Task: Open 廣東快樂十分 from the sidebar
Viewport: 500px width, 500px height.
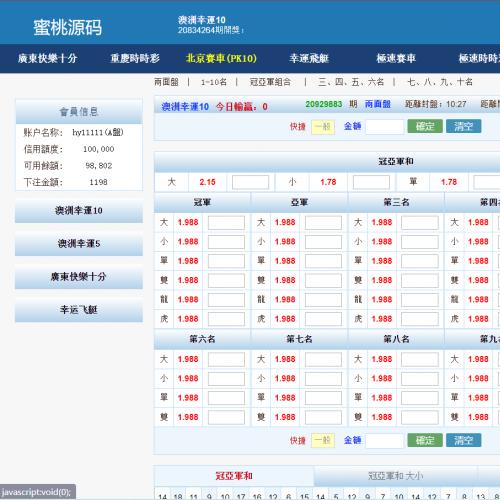Action: click(x=79, y=277)
